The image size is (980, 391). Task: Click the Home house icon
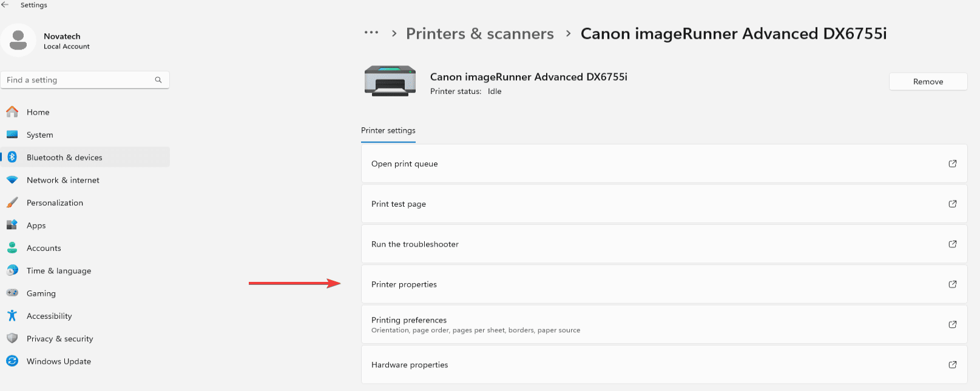coord(12,112)
